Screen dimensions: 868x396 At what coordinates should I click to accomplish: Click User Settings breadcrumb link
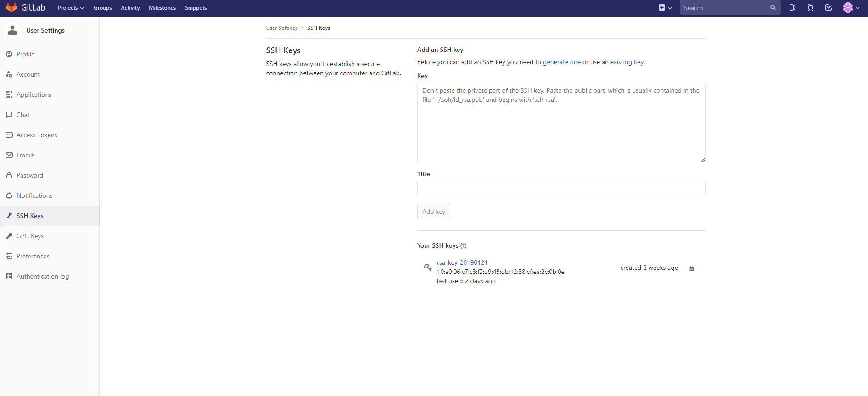282,28
